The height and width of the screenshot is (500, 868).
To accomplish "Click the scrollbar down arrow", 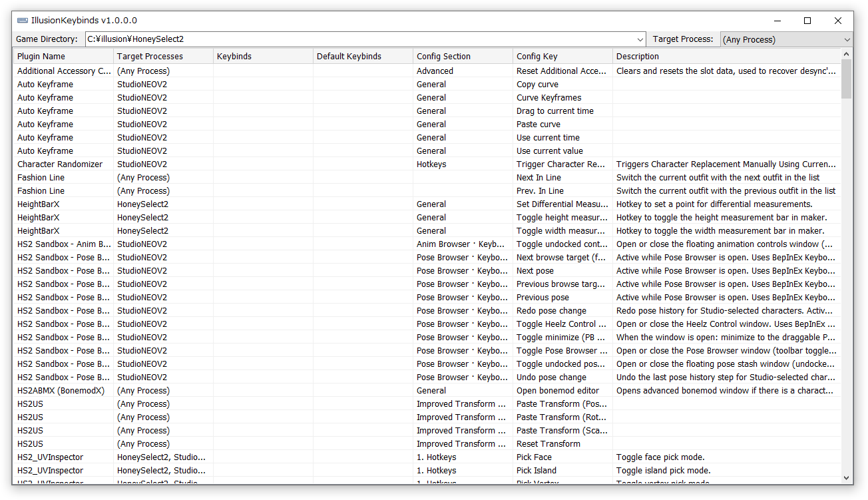I will click(x=847, y=478).
